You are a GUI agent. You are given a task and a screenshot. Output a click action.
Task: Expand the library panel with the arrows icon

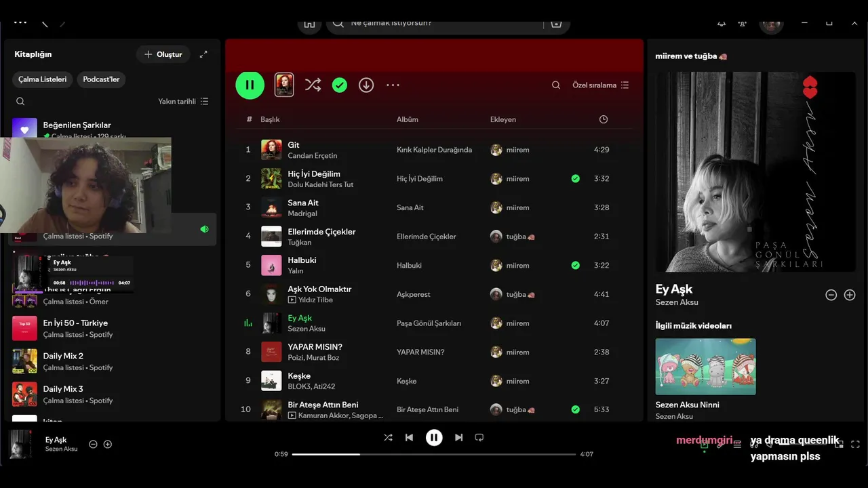[x=203, y=54]
